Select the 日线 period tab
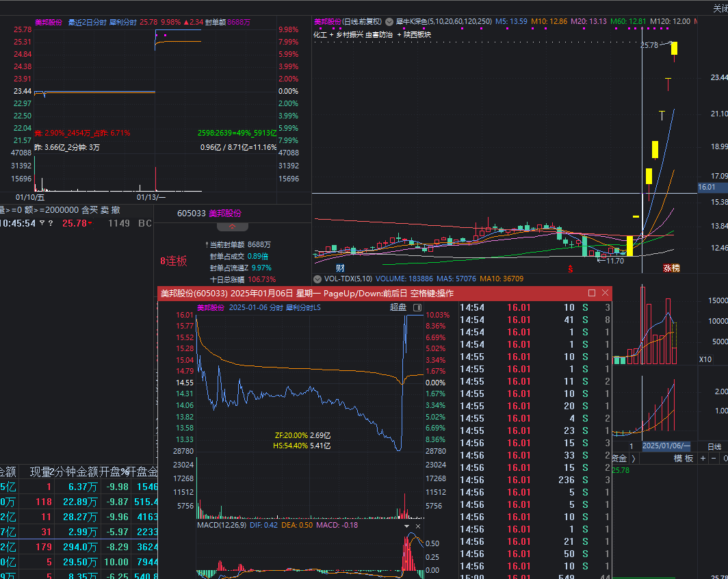 (x=714, y=446)
